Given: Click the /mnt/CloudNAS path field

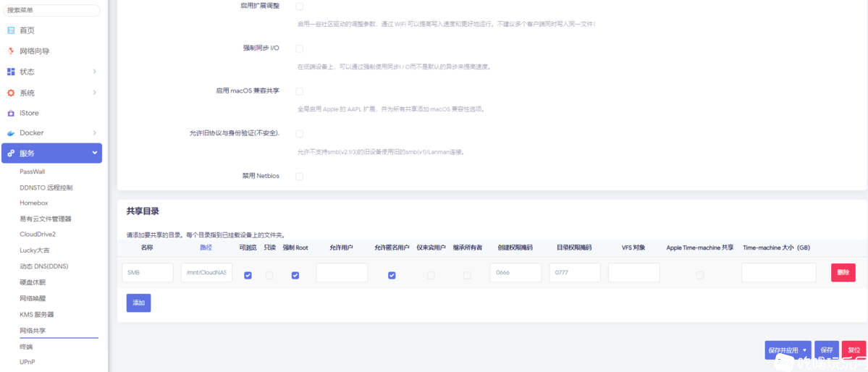Looking at the screenshot, I should pyautogui.click(x=206, y=272).
